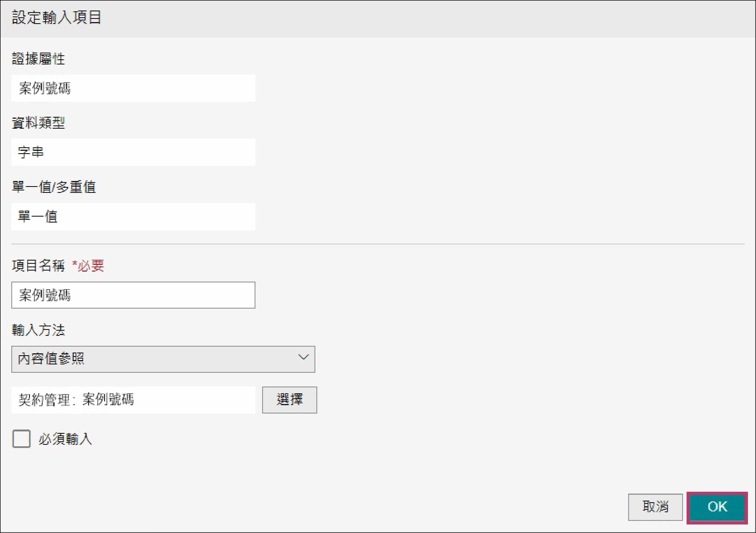756x533 pixels.
Task: Enable the 必須輸入 checkbox
Action: [x=21, y=439]
